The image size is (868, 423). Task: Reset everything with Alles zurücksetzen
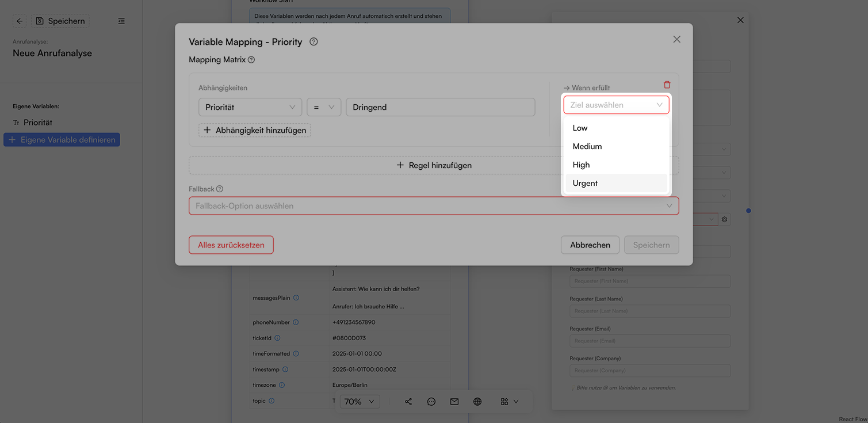pos(231,245)
